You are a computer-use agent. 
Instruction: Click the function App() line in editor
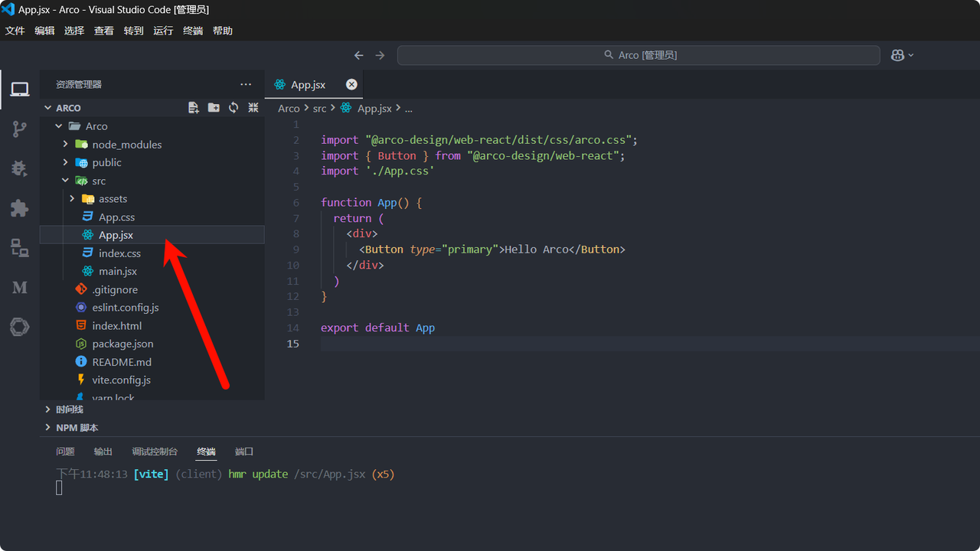(x=371, y=202)
